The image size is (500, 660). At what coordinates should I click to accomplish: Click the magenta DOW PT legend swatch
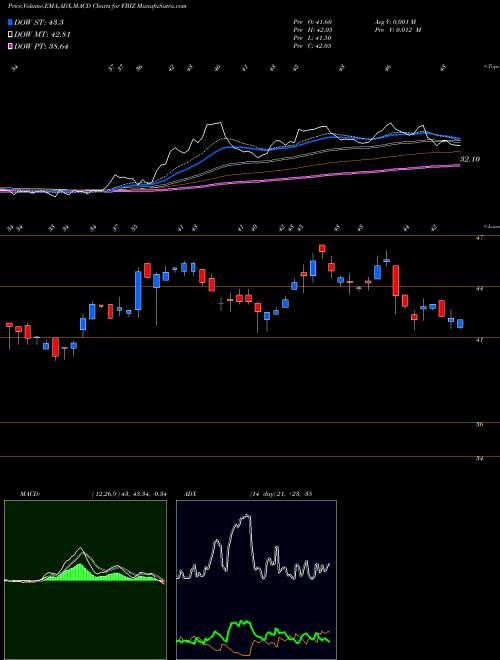click(x=10, y=46)
